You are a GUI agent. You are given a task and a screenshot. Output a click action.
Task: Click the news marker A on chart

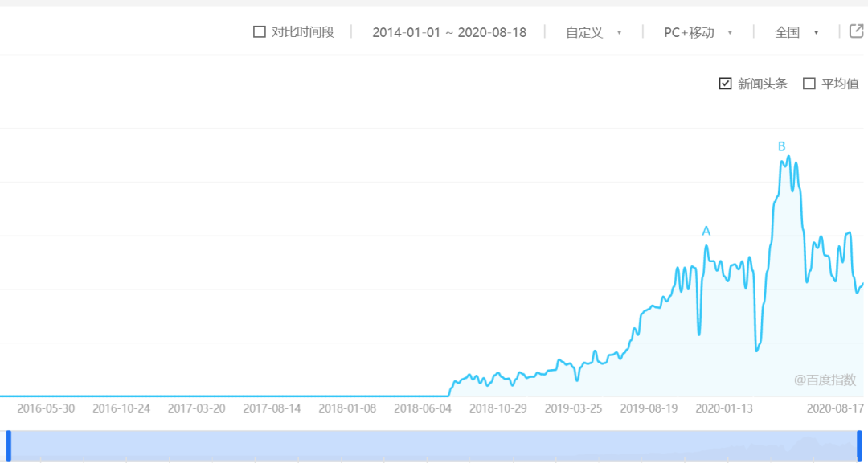(x=706, y=231)
